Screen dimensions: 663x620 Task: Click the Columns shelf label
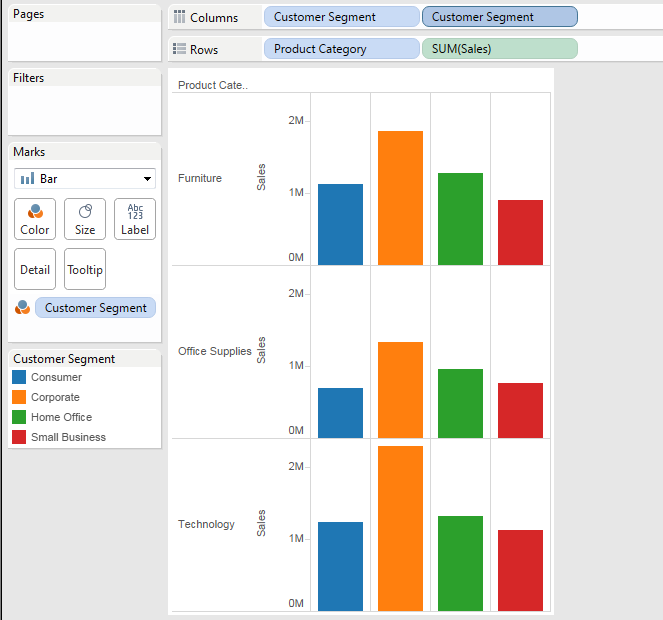tap(214, 18)
